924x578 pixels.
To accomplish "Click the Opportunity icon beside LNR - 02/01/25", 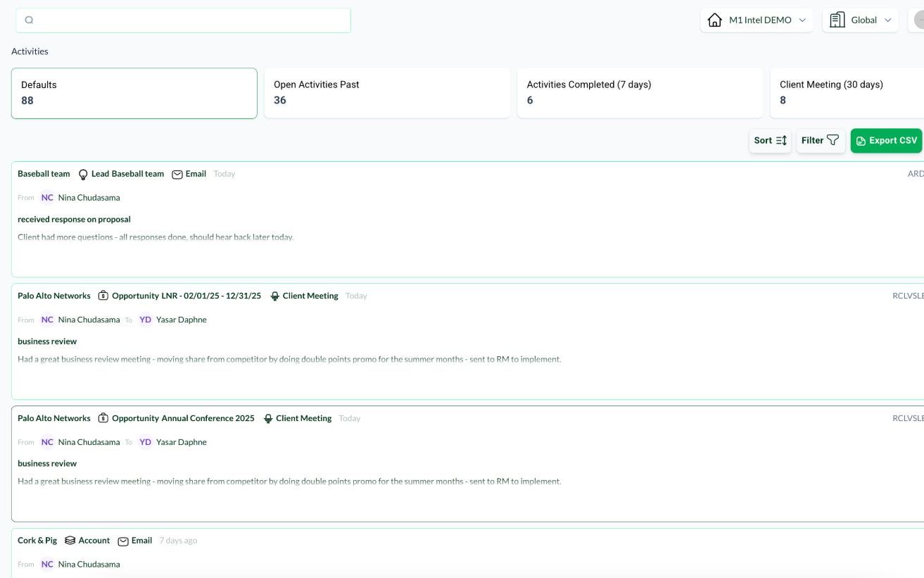I will pyautogui.click(x=103, y=296).
